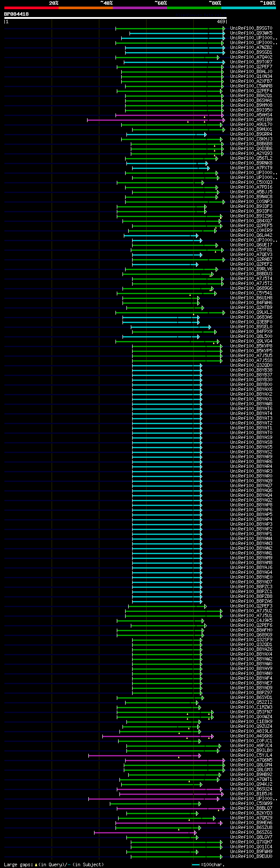Select hit label UniRef100_Q32QD0
Viewport: 280px width, 868px height.
point(251,365)
